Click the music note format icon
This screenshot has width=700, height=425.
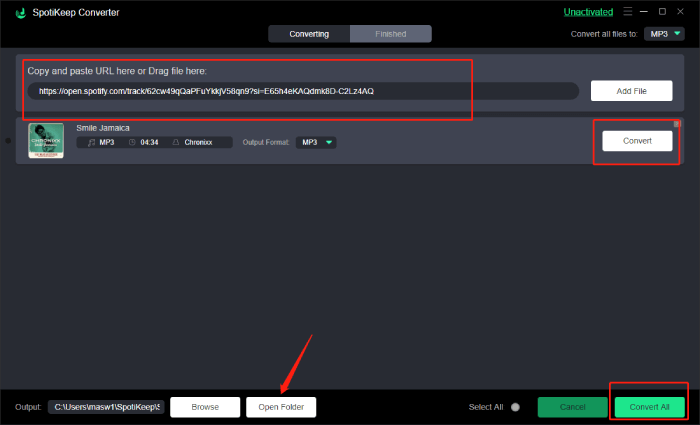(x=91, y=142)
